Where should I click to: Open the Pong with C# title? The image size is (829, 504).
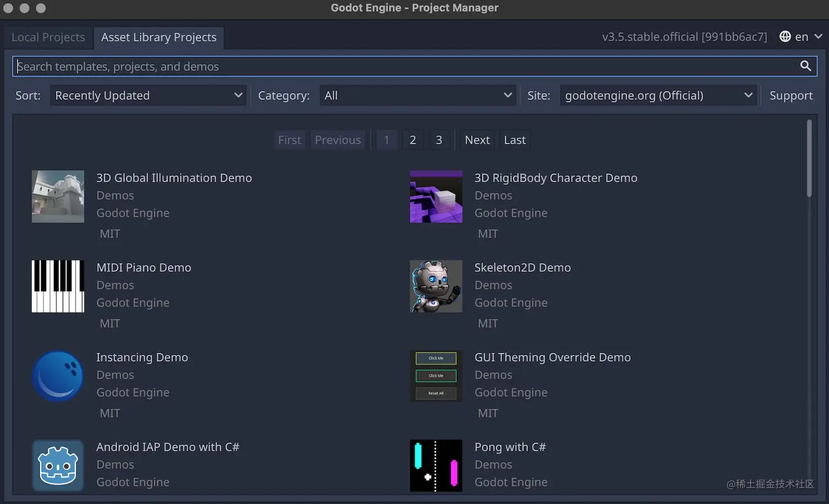tap(510, 447)
